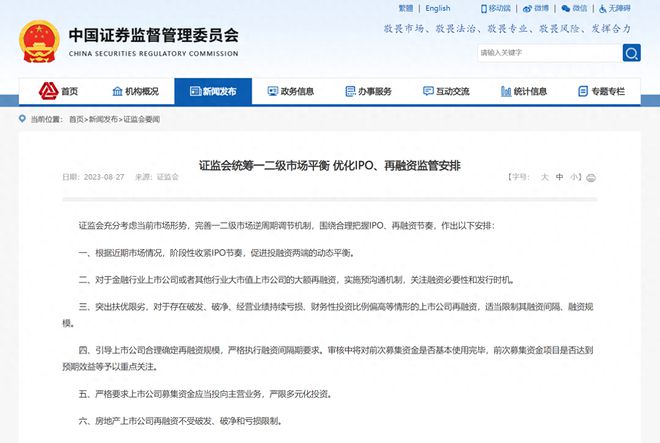Open the 无障碍 accessibility link
660x443 pixels.
pyautogui.click(x=619, y=8)
